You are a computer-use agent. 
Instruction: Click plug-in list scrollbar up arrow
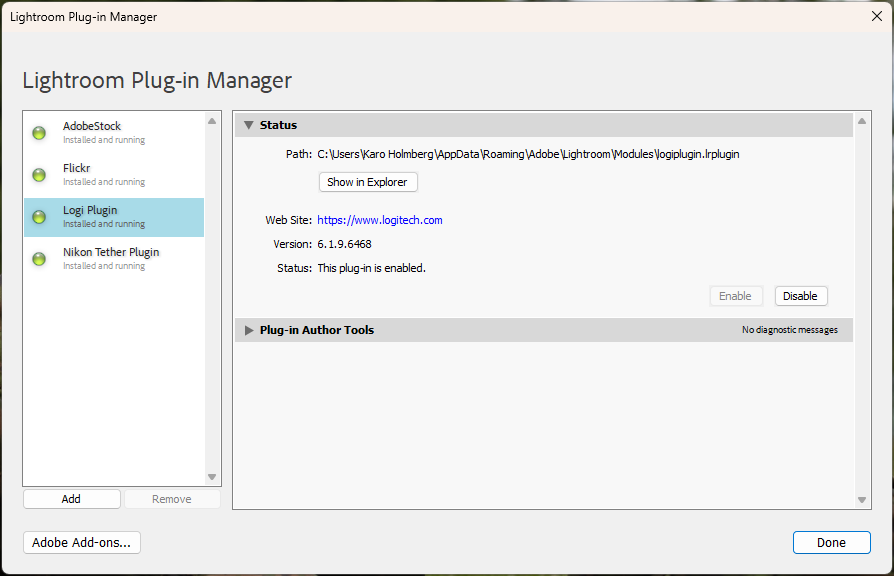(x=212, y=121)
